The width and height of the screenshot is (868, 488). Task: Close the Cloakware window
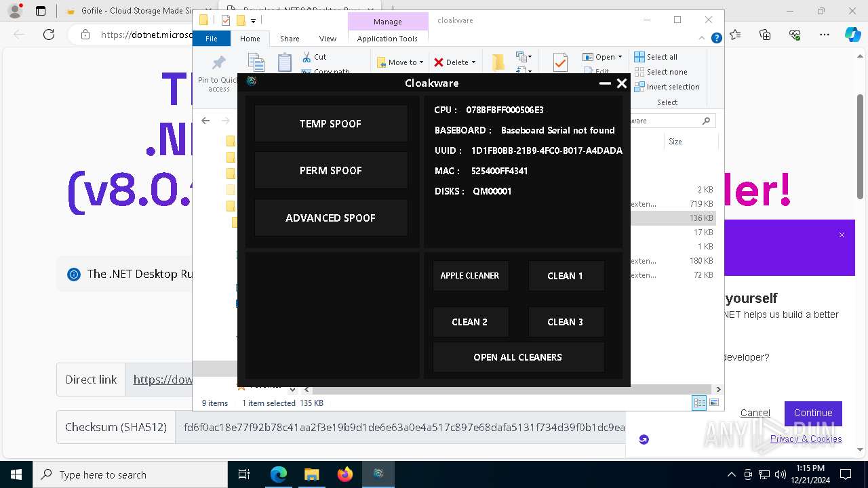click(x=621, y=83)
